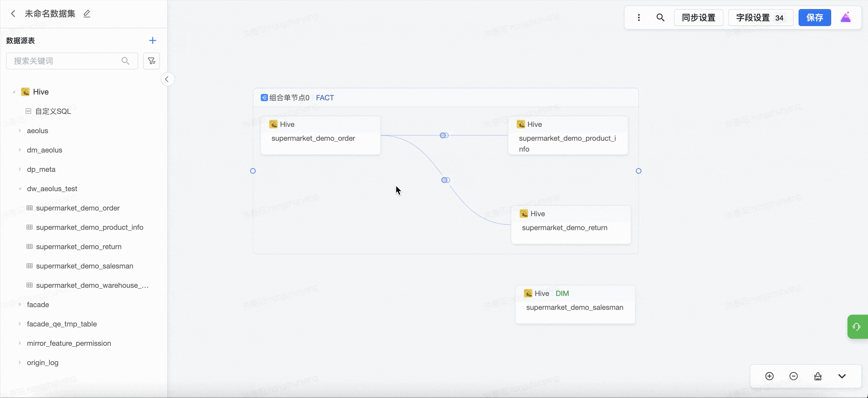Collapse the dw_aeolus_test database node
Screen dimensions: 868x398
(x=20, y=189)
